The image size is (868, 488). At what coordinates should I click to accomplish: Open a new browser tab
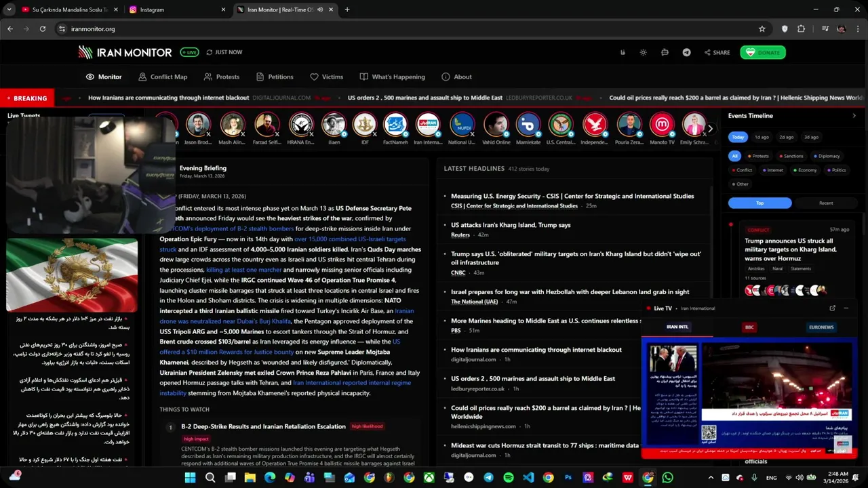click(x=347, y=9)
